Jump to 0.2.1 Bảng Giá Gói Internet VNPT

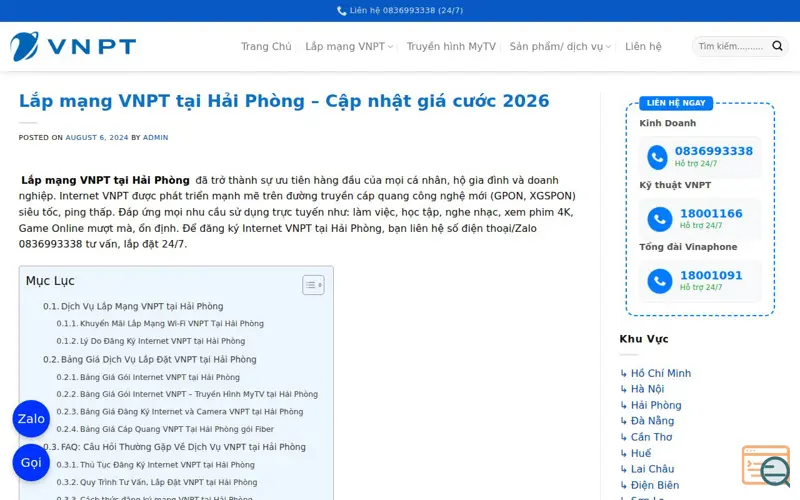pyautogui.click(x=148, y=377)
